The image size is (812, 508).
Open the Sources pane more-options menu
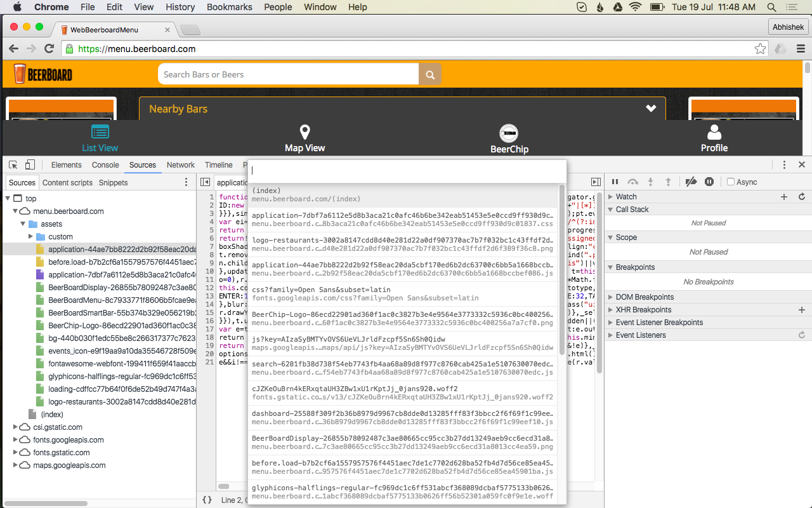(x=186, y=182)
